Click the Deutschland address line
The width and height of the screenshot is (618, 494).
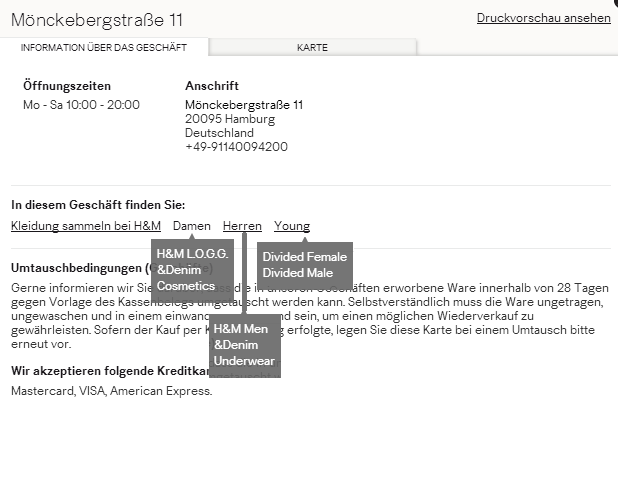[x=219, y=133]
